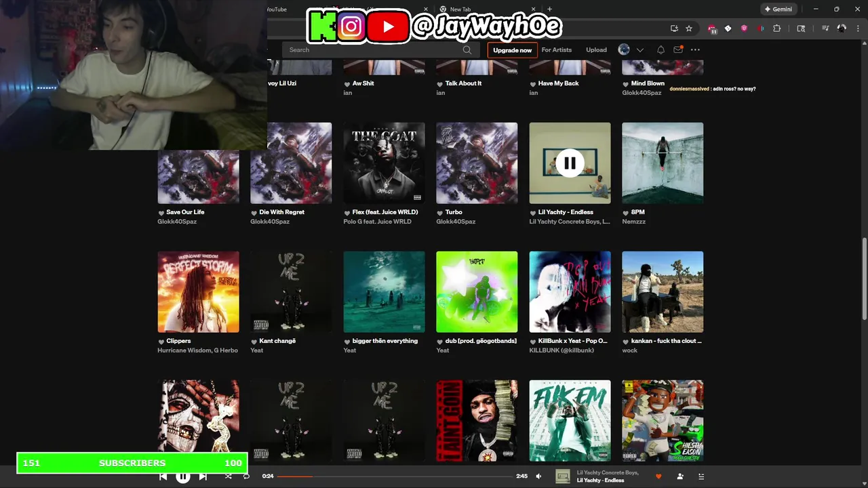Go back to the previous track
Viewport: 868px width, 488px height.
tap(163, 476)
